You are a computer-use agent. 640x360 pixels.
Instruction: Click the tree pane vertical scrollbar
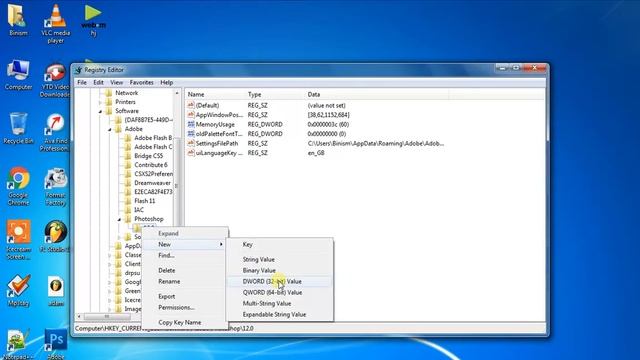click(x=177, y=186)
